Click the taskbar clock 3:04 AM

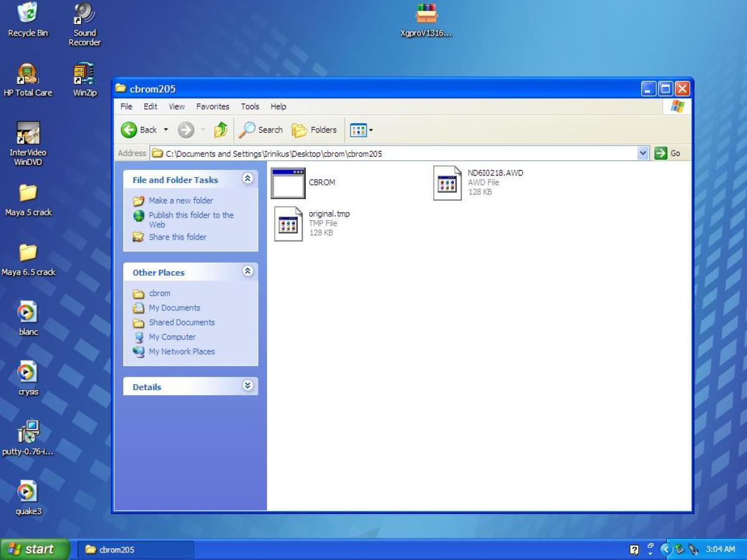click(720, 549)
